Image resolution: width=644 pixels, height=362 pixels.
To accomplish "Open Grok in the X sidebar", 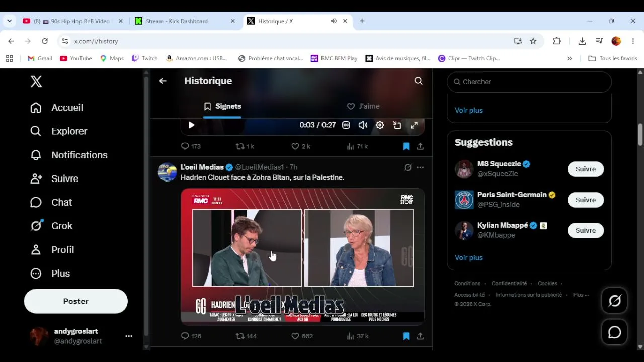I will (x=51, y=226).
